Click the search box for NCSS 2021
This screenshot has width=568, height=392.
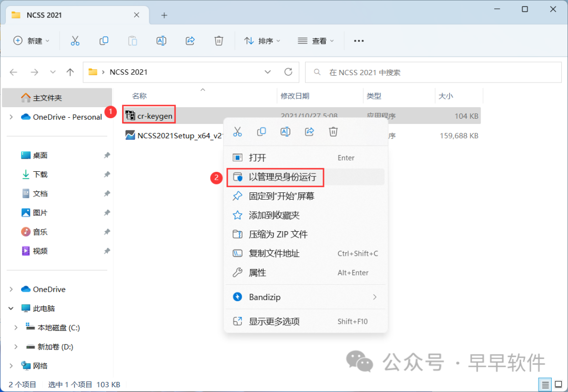(x=433, y=72)
